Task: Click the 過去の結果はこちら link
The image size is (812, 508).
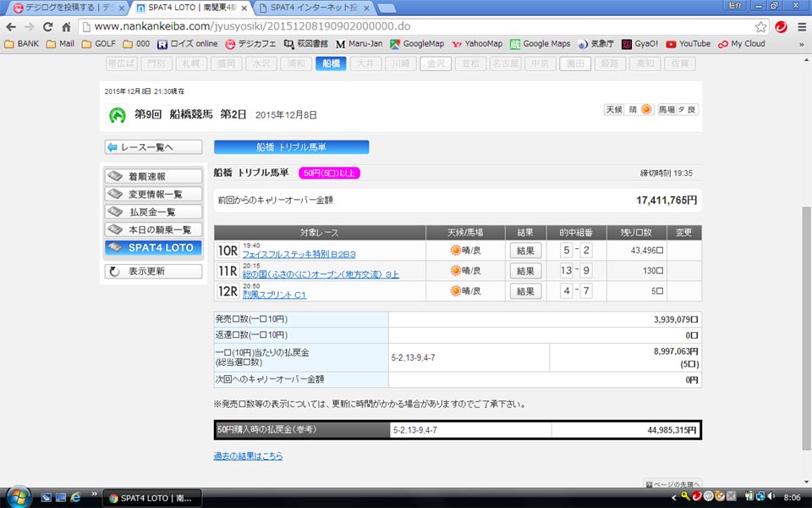Action: tap(248, 456)
